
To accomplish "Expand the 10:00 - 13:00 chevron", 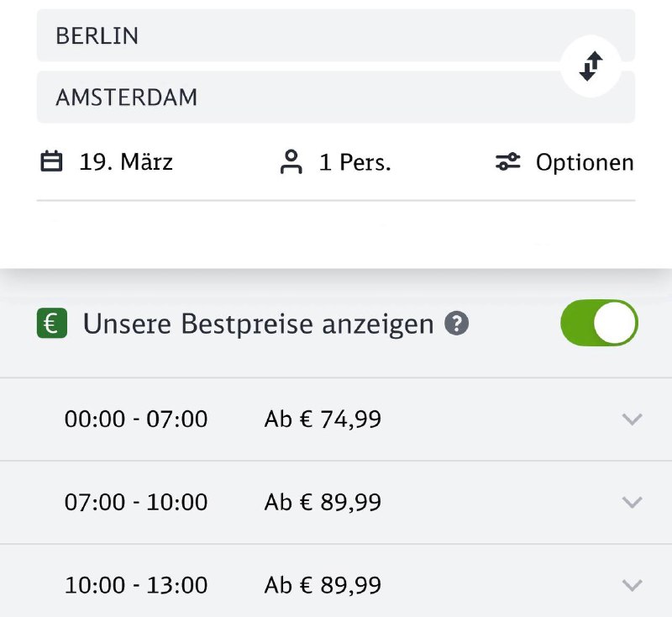I will pos(632,585).
